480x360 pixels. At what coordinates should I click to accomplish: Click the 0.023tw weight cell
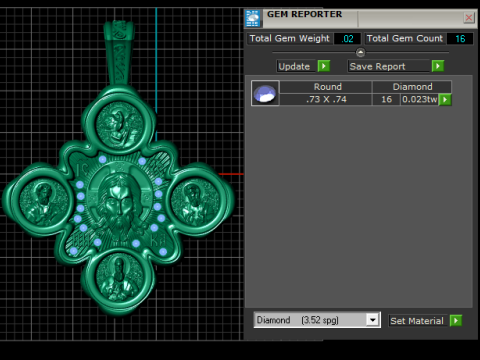click(420, 99)
